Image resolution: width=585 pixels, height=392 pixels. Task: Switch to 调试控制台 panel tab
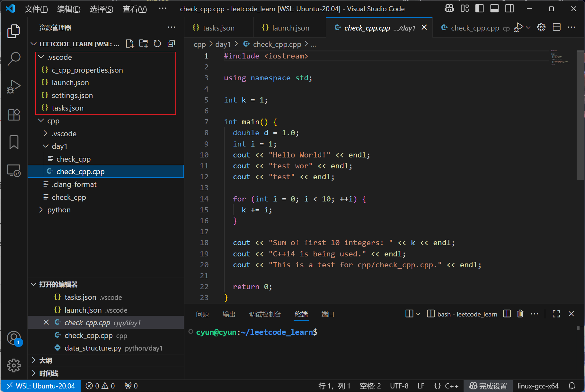pos(265,314)
